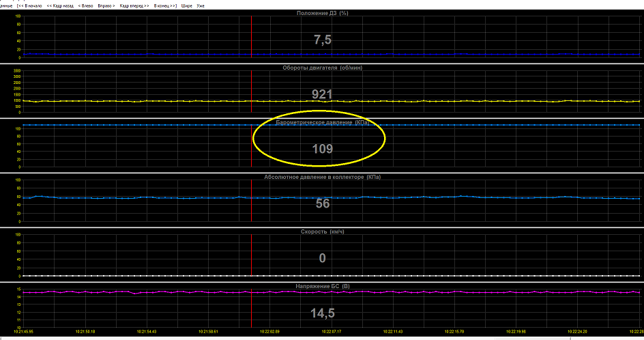Click the 'Обороты двигателя' graph title

click(323, 68)
